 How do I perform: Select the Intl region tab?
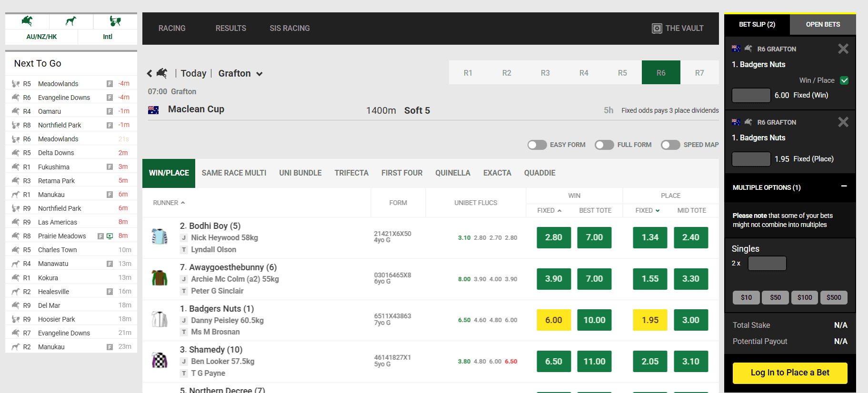point(108,37)
